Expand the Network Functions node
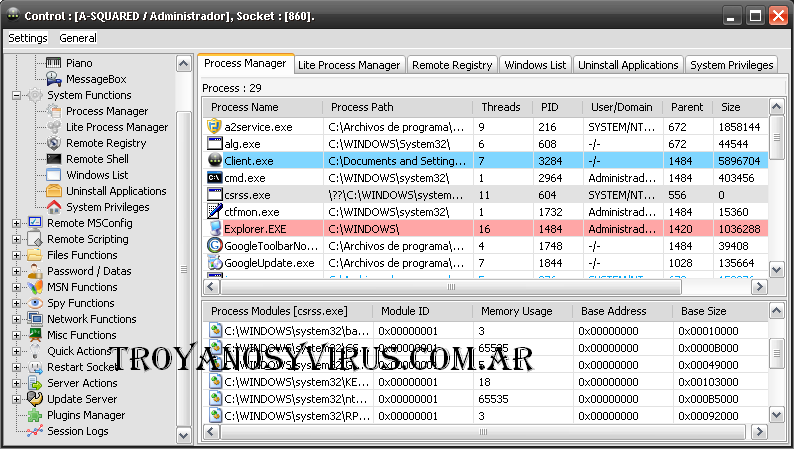The image size is (794, 449). tap(16, 319)
